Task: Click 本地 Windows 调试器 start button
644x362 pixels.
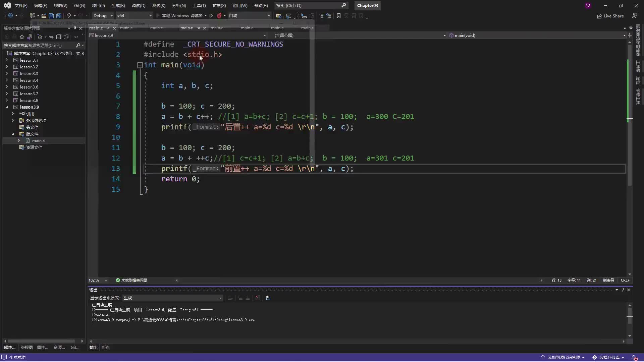Action: (x=181, y=16)
